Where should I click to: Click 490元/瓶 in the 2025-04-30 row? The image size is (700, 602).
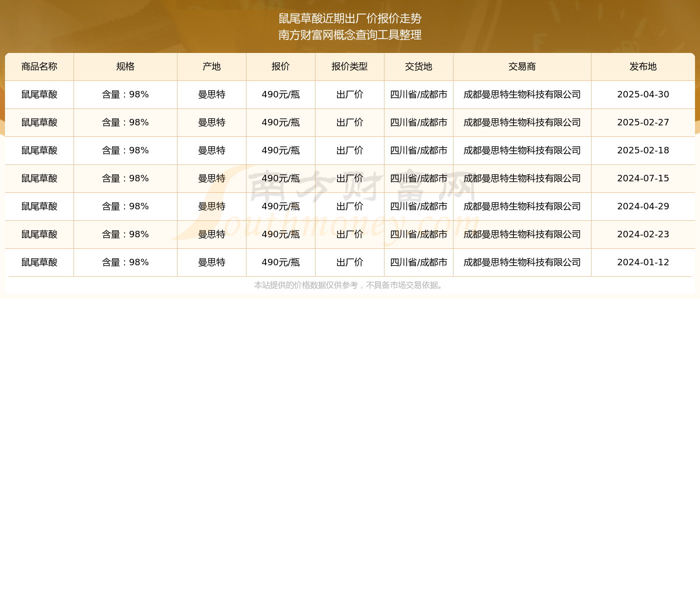point(280,94)
